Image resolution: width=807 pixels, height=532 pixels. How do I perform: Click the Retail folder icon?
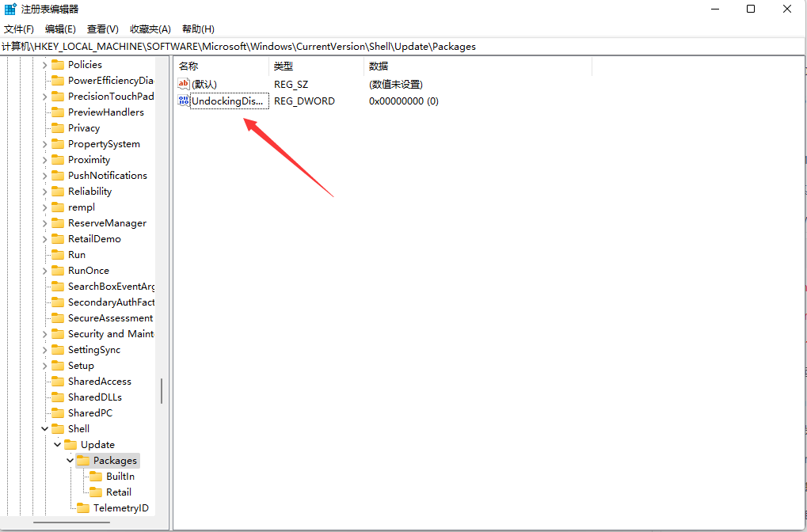coord(96,492)
